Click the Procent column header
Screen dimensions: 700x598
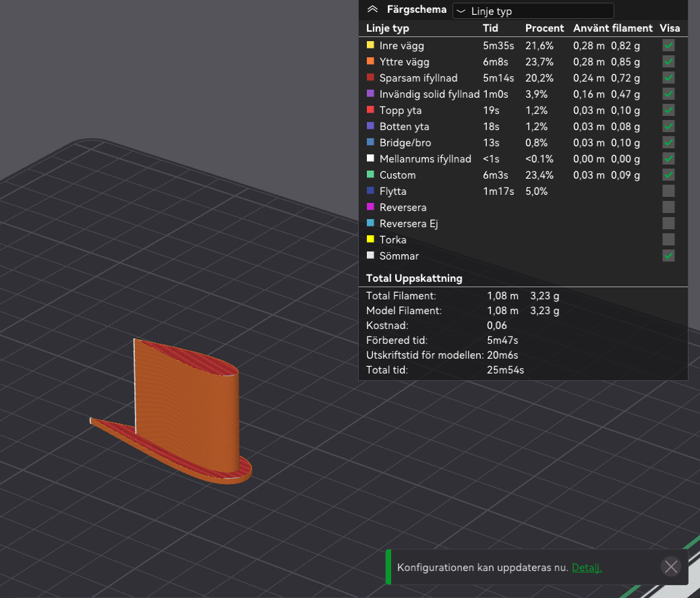click(x=544, y=28)
